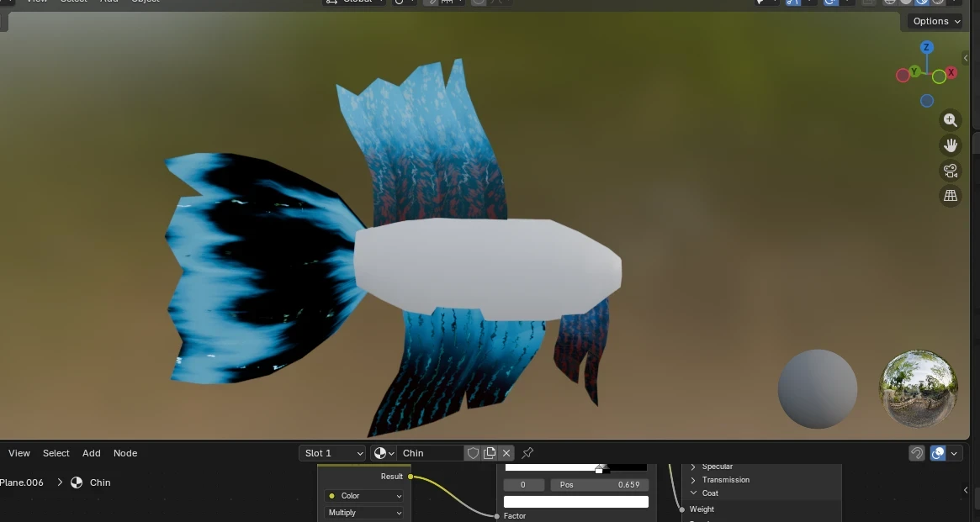Click the zoom magnifier viewport icon

[950, 120]
